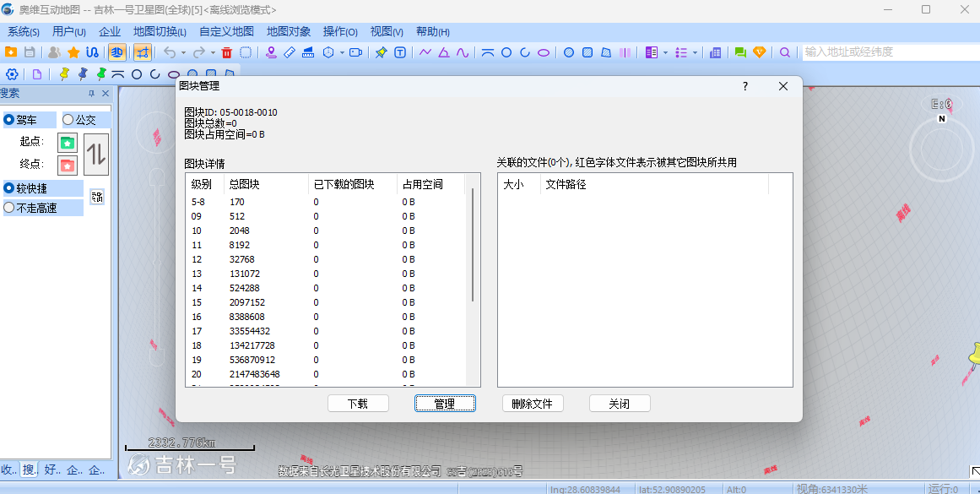Screen dimensions: 980x494
Task: Click the trash delete icon on toolbar
Action: [x=227, y=52]
